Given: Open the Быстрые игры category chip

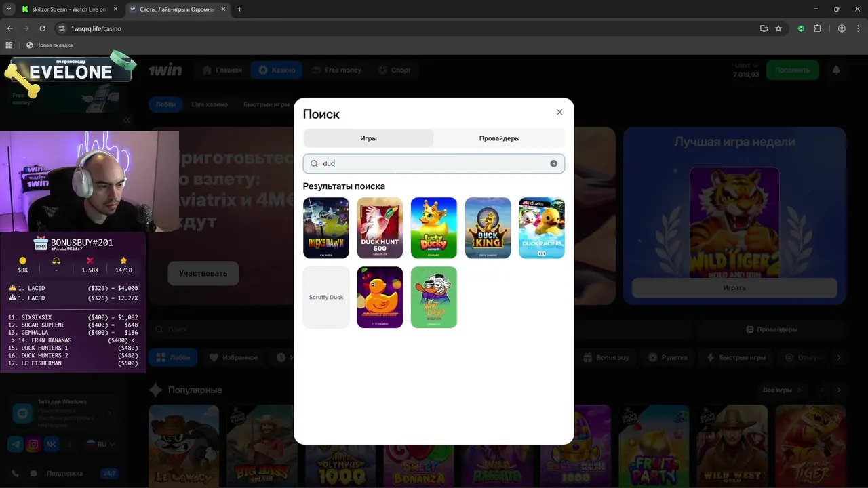Looking at the screenshot, I should coord(736,357).
